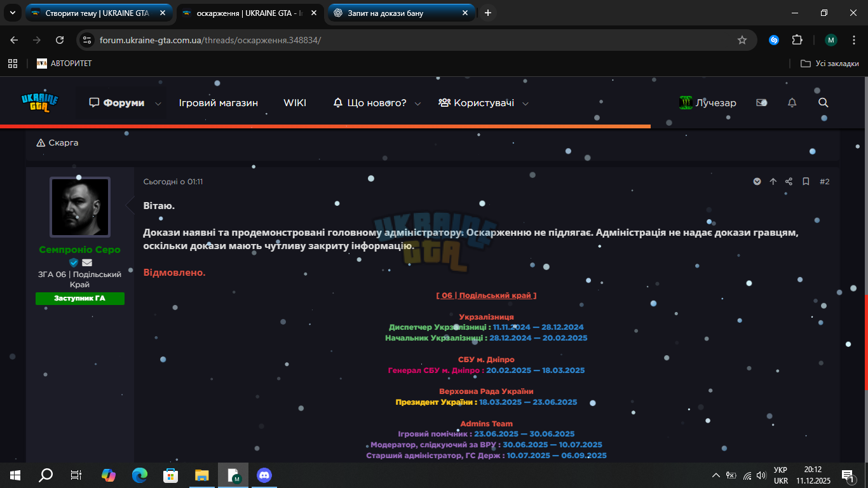This screenshot has height=488, width=868.
Task: Bookmark post #2
Action: (x=806, y=182)
